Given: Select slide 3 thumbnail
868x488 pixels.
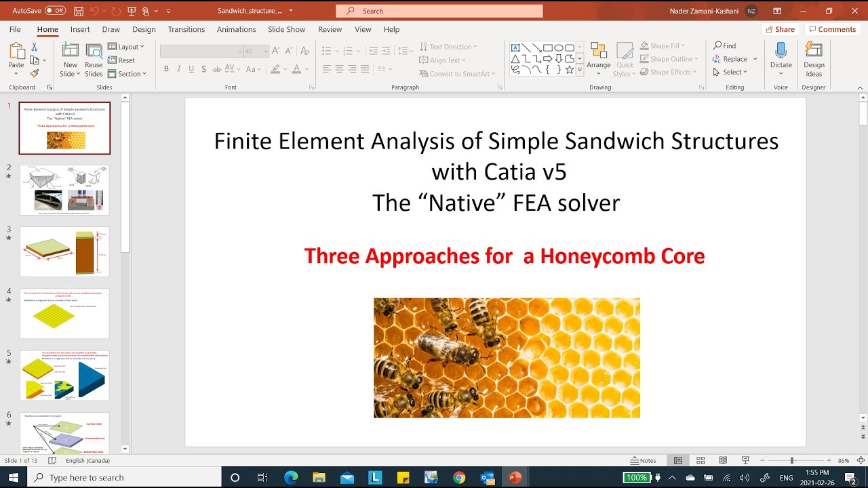Looking at the screenshot, I should 64,251.
